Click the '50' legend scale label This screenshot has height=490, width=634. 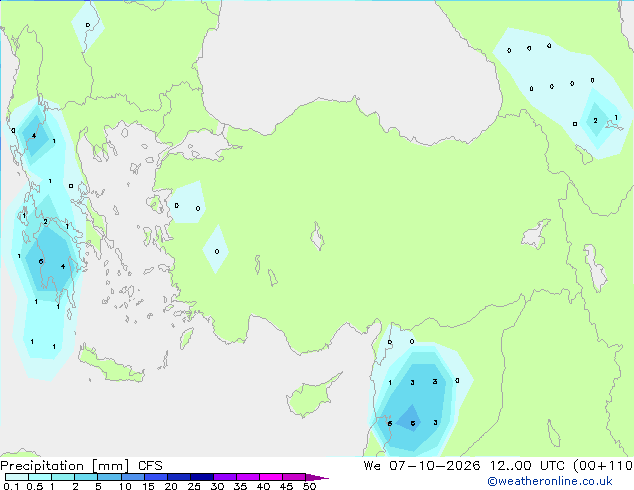point(309,486)
